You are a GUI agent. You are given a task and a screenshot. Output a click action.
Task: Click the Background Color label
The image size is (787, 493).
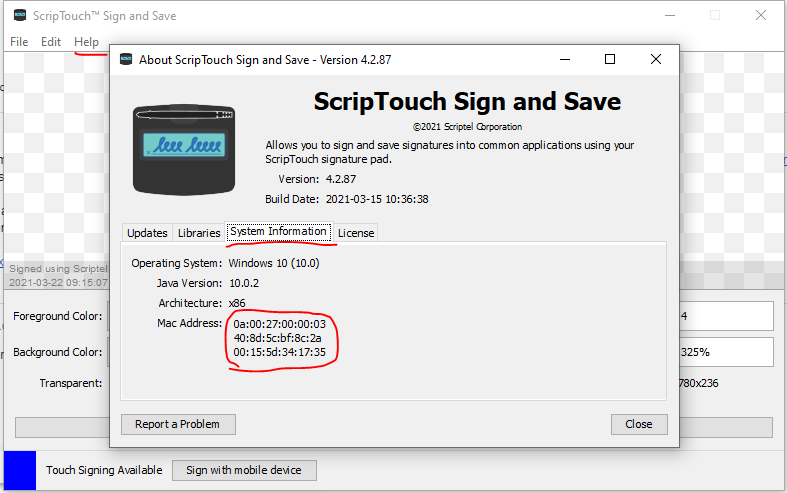coord(58,352)
